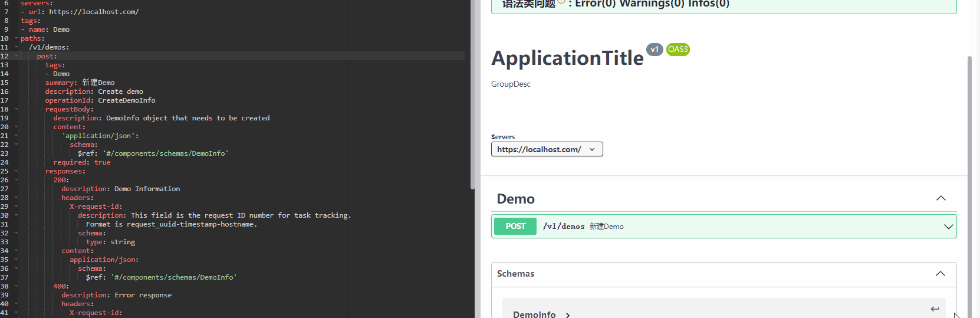Click the 'required: true' line

[82, 162]
